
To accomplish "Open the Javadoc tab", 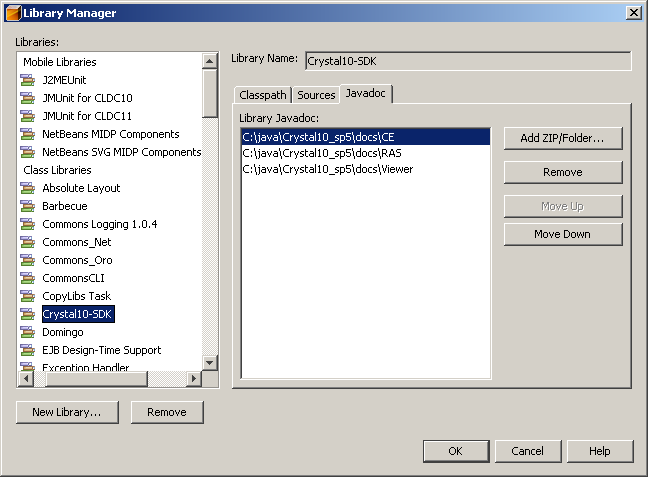I will tap(366, 93).
